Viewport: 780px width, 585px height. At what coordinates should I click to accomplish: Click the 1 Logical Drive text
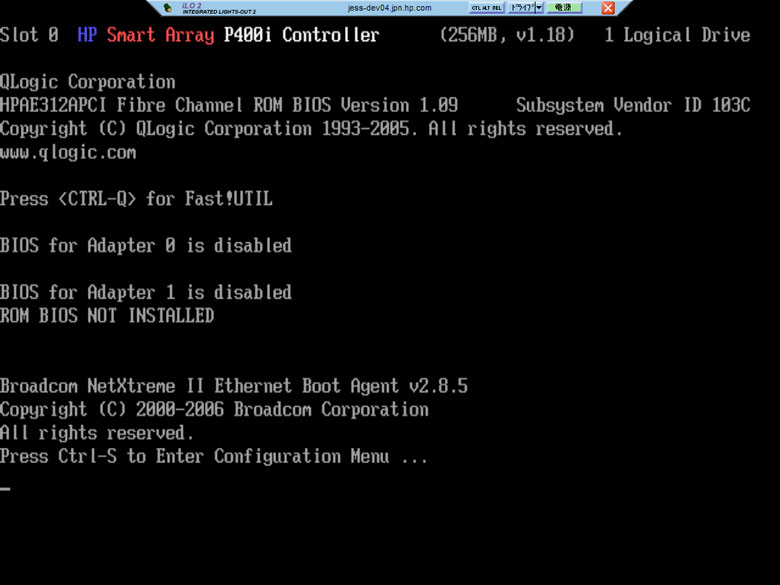[677, 35]
